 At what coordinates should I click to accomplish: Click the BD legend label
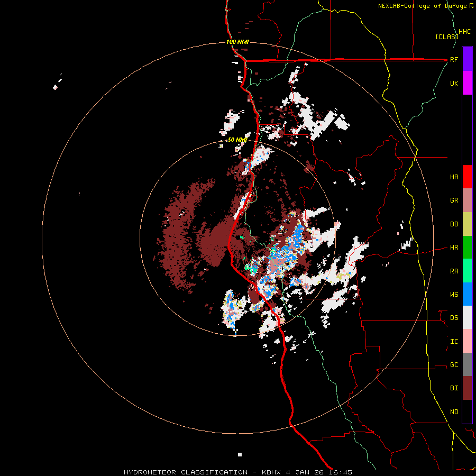[454, 224]
